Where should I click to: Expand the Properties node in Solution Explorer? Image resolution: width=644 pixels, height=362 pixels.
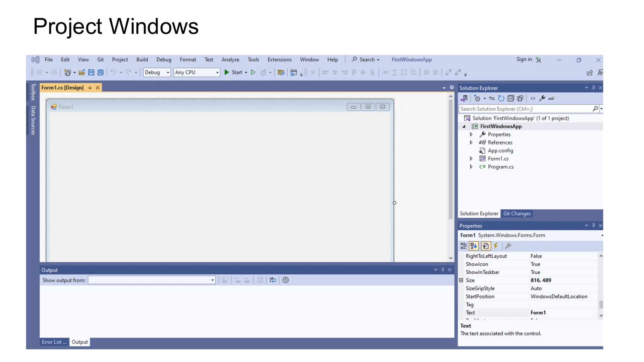(x=471, y=134)
